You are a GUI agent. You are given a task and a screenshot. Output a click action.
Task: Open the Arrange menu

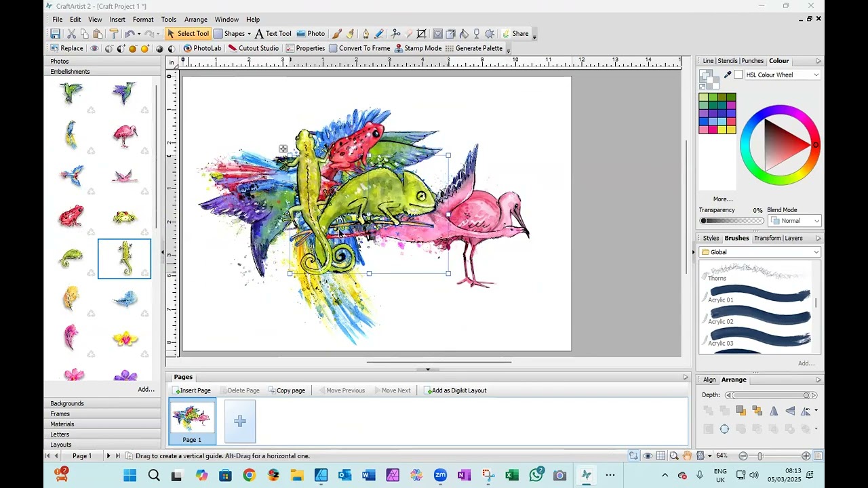[x=195, y=20]
